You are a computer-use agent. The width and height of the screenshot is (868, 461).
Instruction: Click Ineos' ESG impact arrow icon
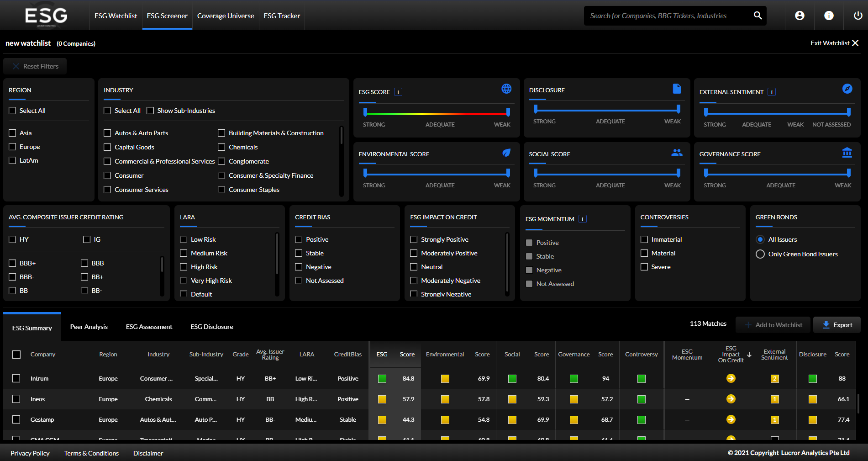tap(731, 399)
